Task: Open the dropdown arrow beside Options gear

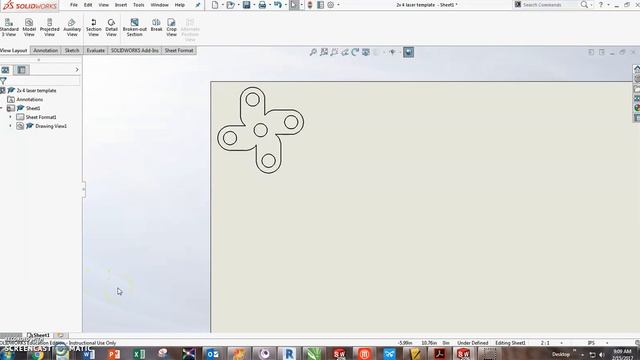Action: (x=338, y=5)
